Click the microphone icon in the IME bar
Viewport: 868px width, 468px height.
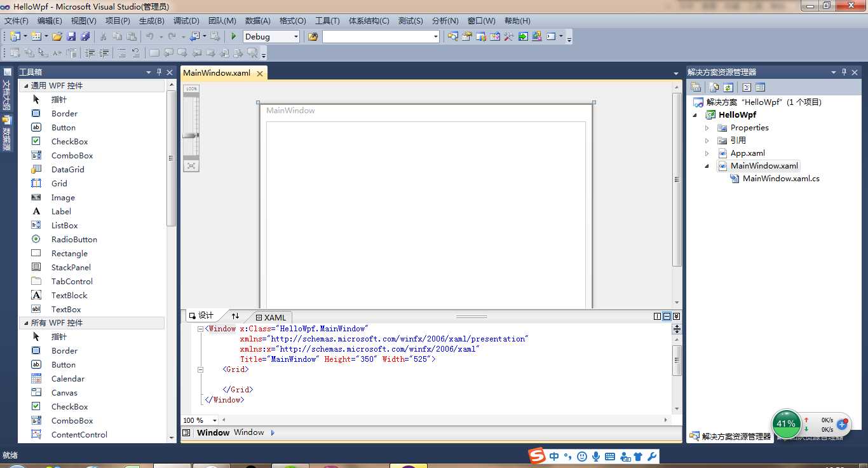tap(596, 457)
